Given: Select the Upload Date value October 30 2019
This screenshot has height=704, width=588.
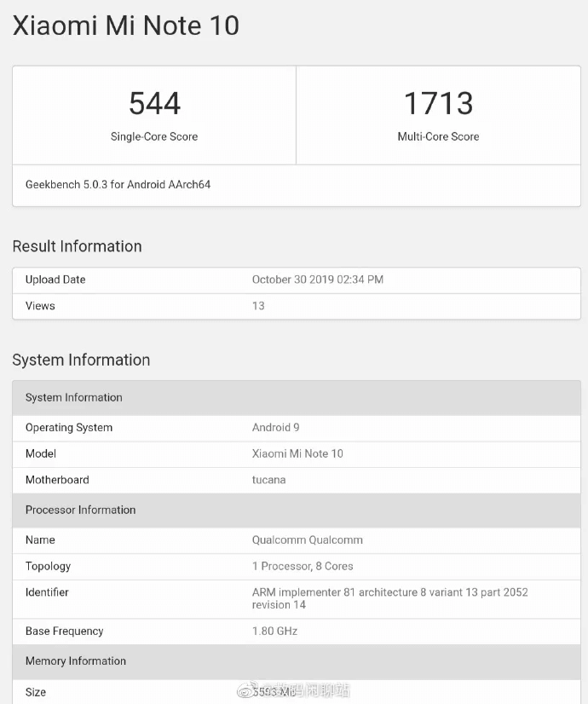Looking at the screenshot, I should click(317, 280).
